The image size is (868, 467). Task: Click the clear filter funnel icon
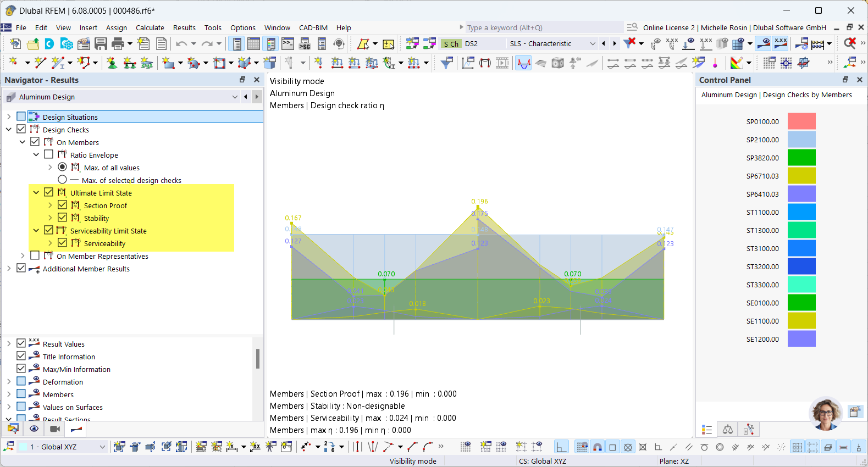point(629,43)
